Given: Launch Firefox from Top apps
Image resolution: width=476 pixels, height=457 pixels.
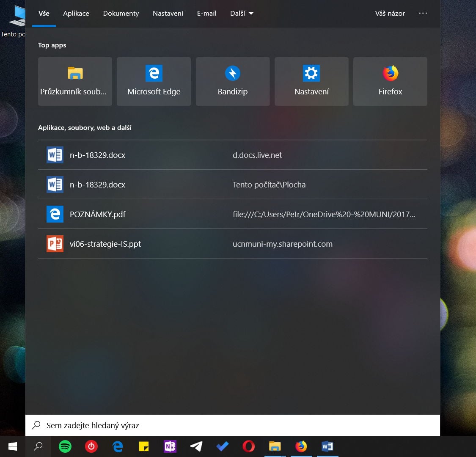Looking at the screenshot, I should (x=390, y=81).
